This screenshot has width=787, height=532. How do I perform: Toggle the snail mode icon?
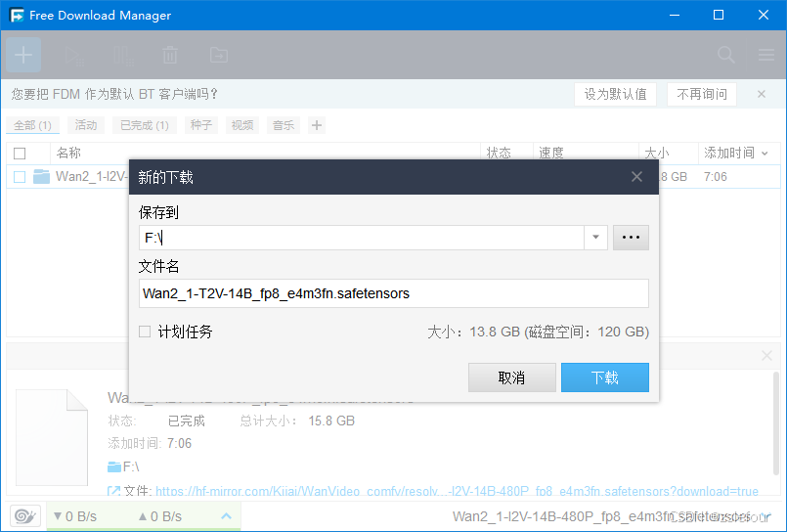(x=25, y=516)
